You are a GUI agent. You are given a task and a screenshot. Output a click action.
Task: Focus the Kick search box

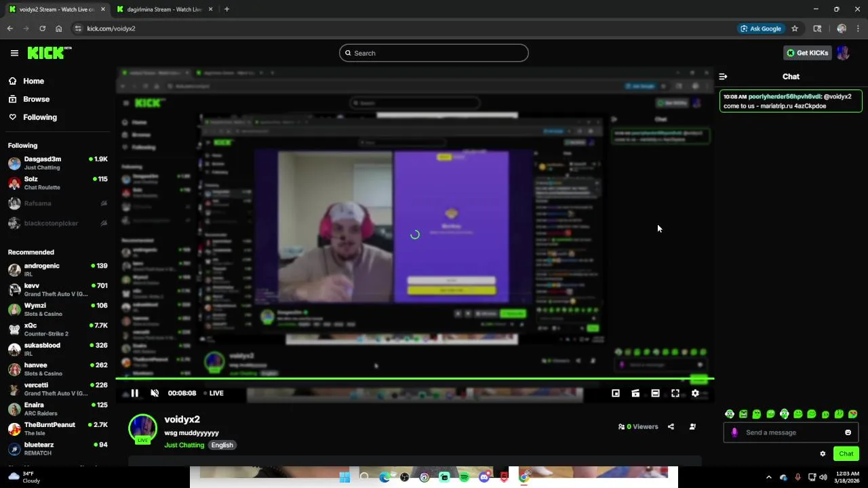[x=434, y=53]
